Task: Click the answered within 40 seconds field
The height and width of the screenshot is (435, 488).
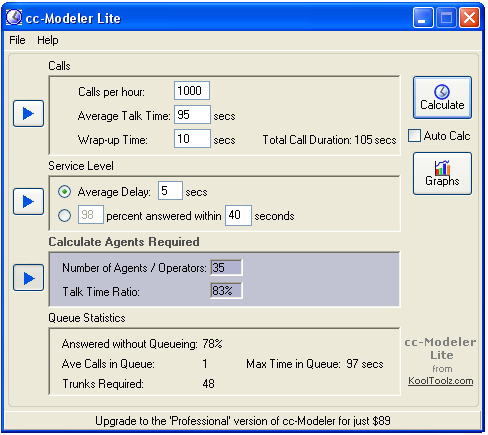Action: (238, 215)
